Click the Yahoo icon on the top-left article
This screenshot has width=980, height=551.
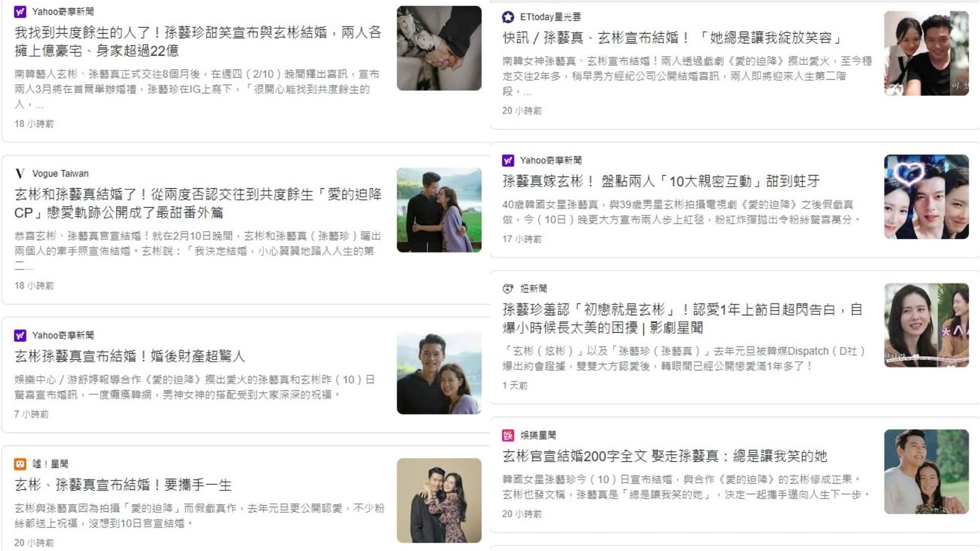(x=20, y=11)
